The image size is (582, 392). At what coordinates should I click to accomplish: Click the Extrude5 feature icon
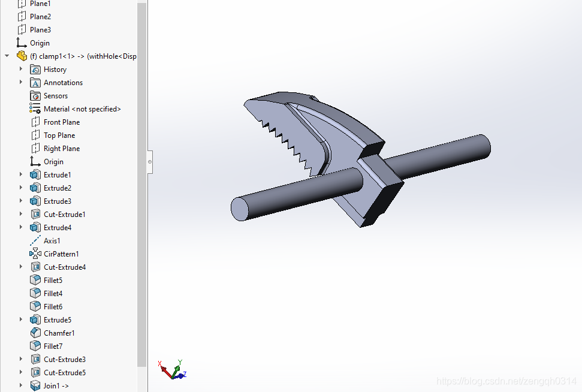pyautogui.click(x=35, y=319)
